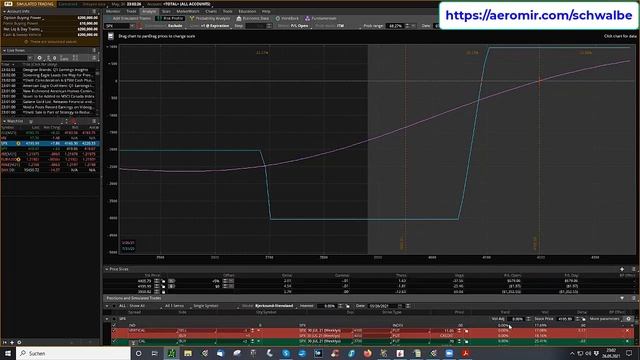The height and width of the screenshot is (360, 640).
Task: Open the MarketWatch tab
Action: [188, 11]
